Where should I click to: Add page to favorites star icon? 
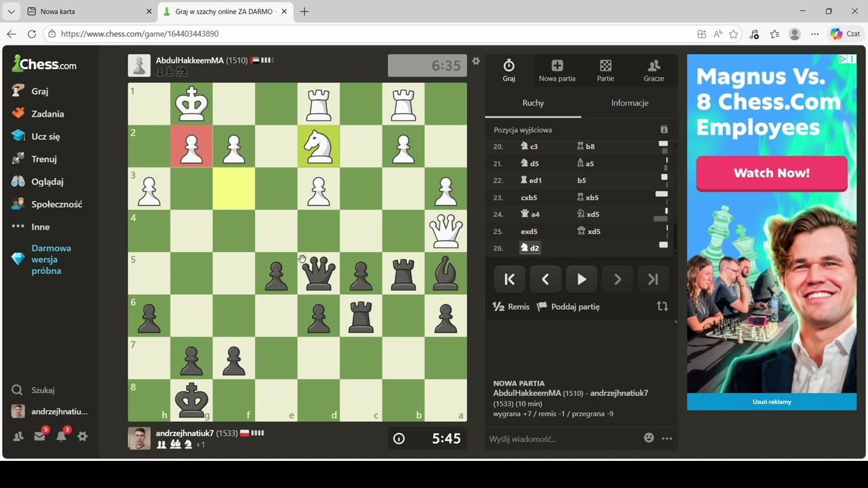733,34
